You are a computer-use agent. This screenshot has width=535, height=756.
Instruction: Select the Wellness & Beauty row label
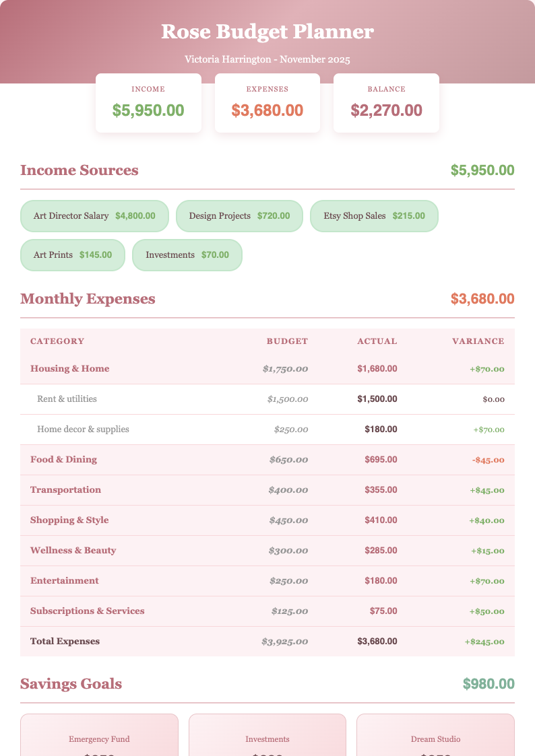(x=73, y=551)
